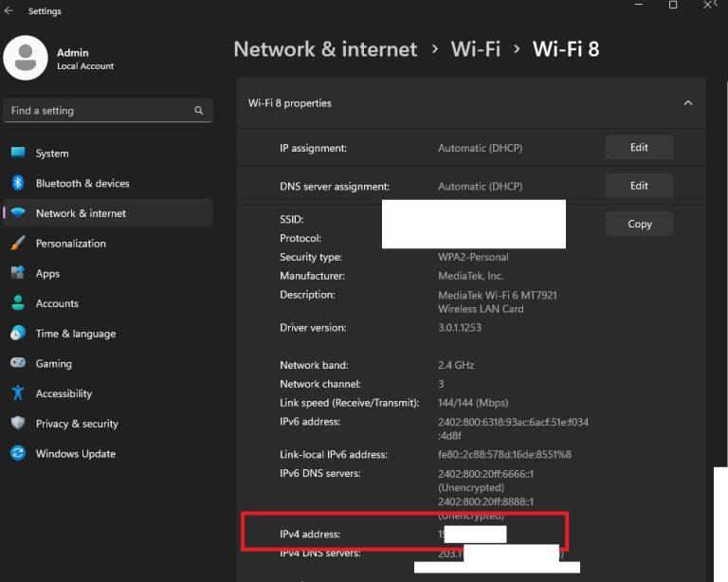Open Gaming controller icon

click(x=17, y=363)
